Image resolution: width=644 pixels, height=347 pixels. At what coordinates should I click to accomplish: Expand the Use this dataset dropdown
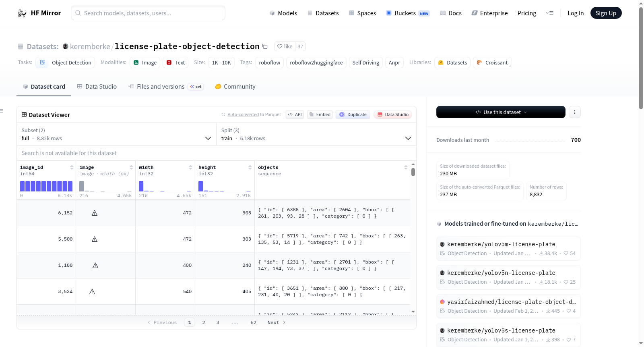[501, 112]
